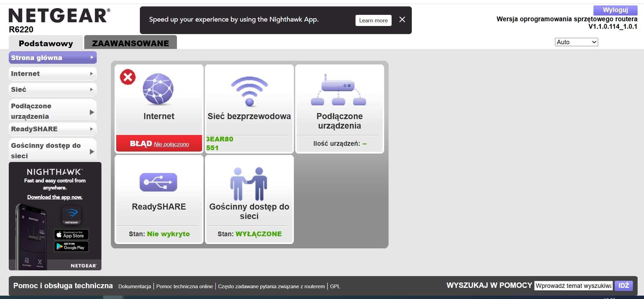Image resolution: width=644 pixels, height=299 pixels.
Task: Open the Dokumentacja link
Action: click(135, 286)
